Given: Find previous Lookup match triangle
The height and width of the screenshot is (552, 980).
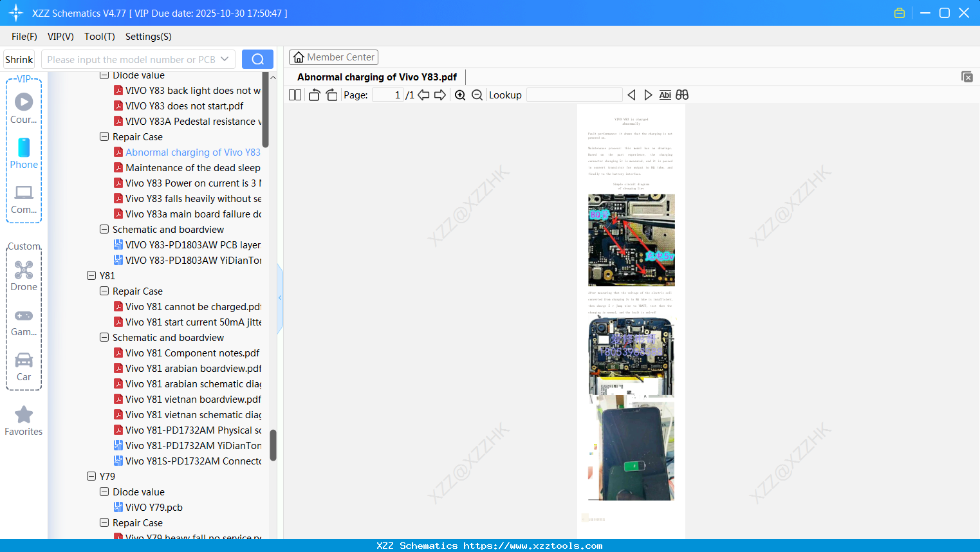Looking at the screenshot, I should (x=631, y=95).
